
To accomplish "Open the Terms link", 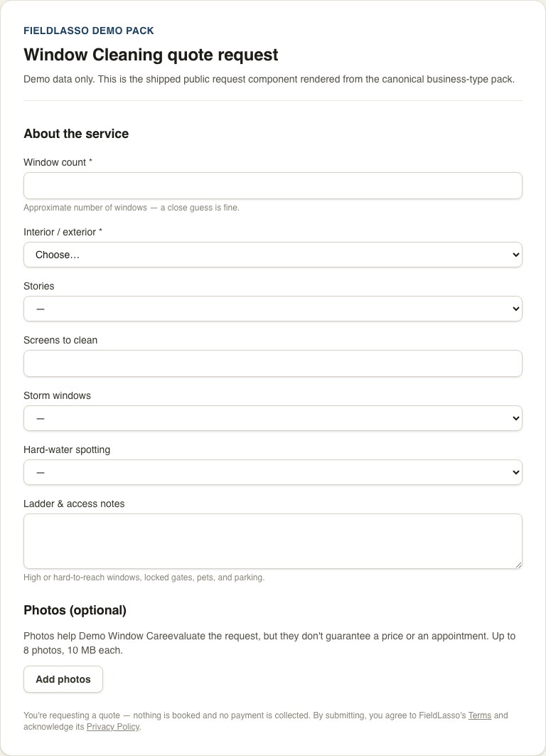I will coord(479,715).
